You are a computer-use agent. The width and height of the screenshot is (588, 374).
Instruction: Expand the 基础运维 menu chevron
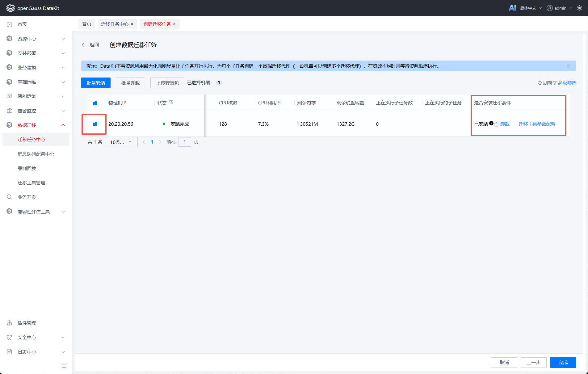[63, 82]
